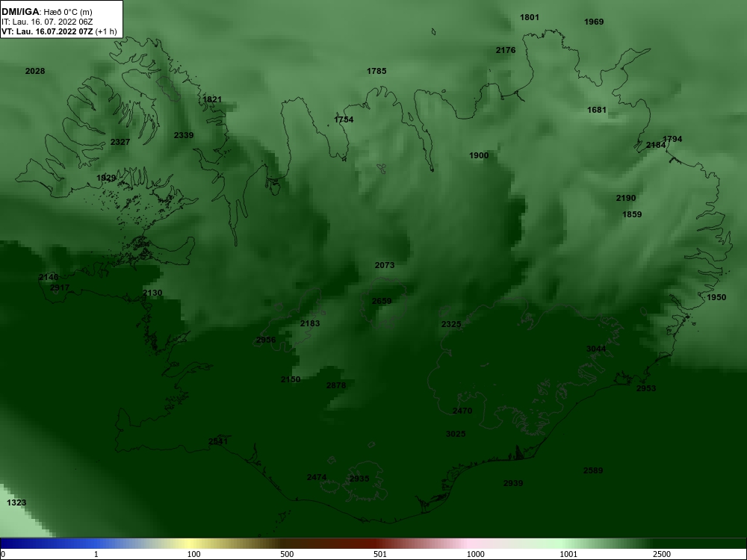Select the IT initial time line
Image resolution: width=747 pixels, height=560 pixels.
tap(46, 22)
